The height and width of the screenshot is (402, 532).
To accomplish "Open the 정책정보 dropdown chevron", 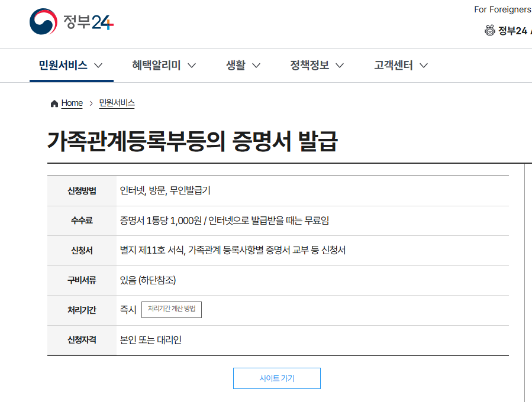I will [340, 66].
